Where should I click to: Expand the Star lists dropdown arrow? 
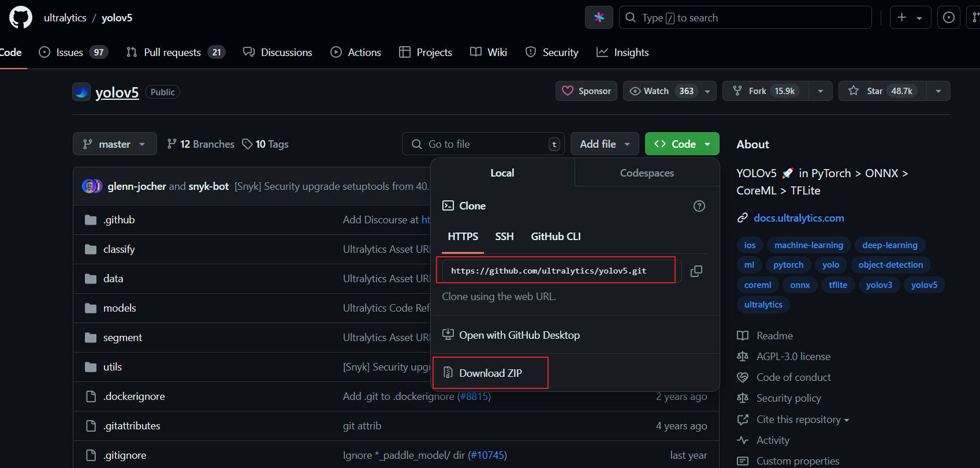938,91
